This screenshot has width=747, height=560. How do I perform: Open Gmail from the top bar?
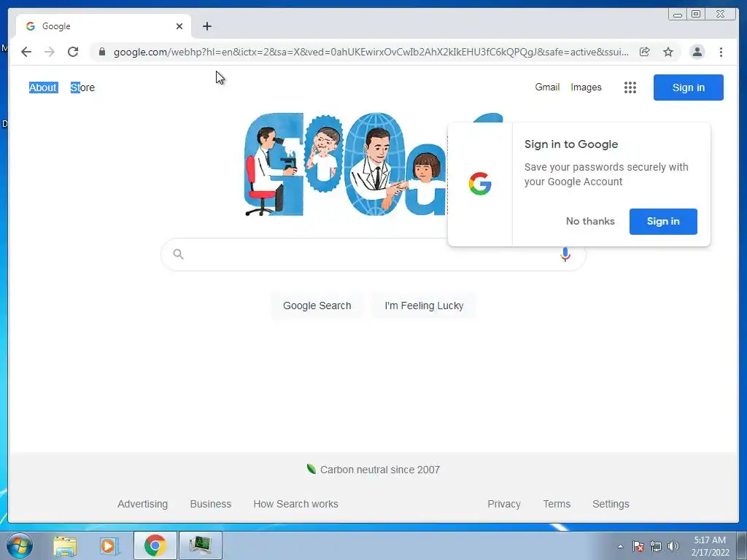547,87
